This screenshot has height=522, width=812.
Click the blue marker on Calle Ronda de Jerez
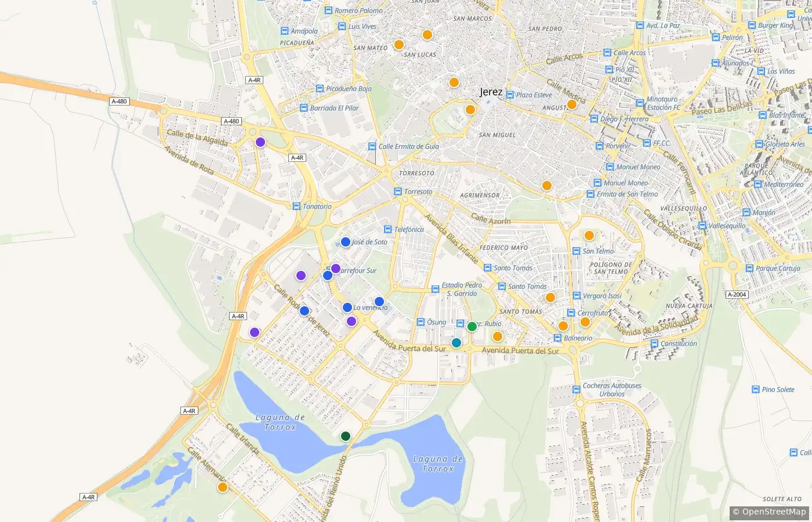tap(304, 311)
